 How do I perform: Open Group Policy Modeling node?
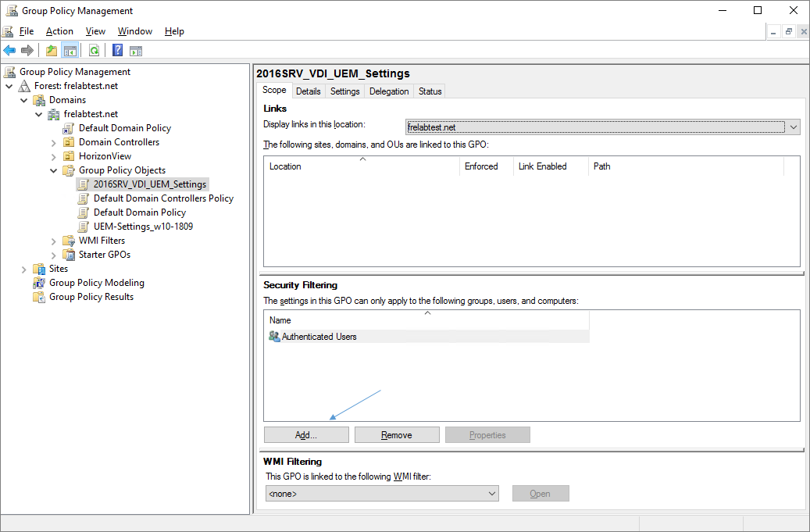click(96, 283)
